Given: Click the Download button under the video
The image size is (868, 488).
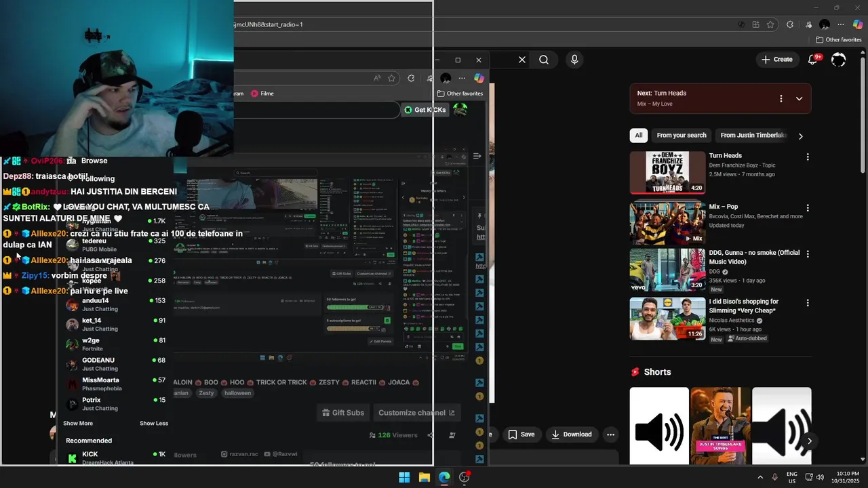Looking at the screenshot, I should point(571,434).
